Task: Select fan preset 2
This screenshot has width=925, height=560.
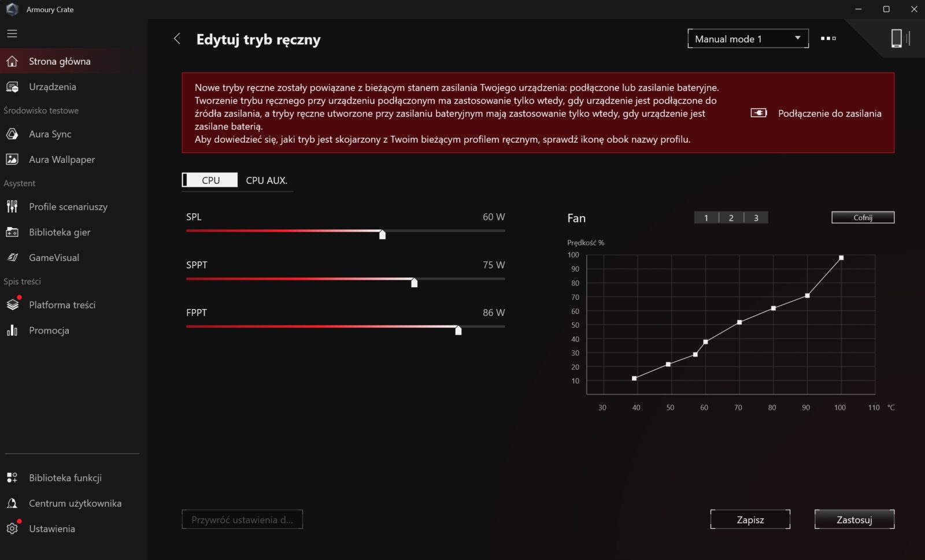Action: [731, 218]
